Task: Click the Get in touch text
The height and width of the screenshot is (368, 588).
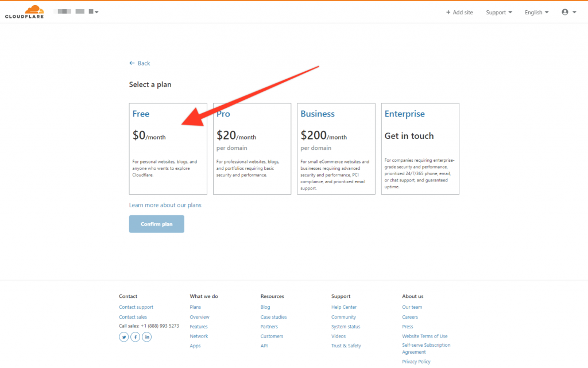Action: 409,136
